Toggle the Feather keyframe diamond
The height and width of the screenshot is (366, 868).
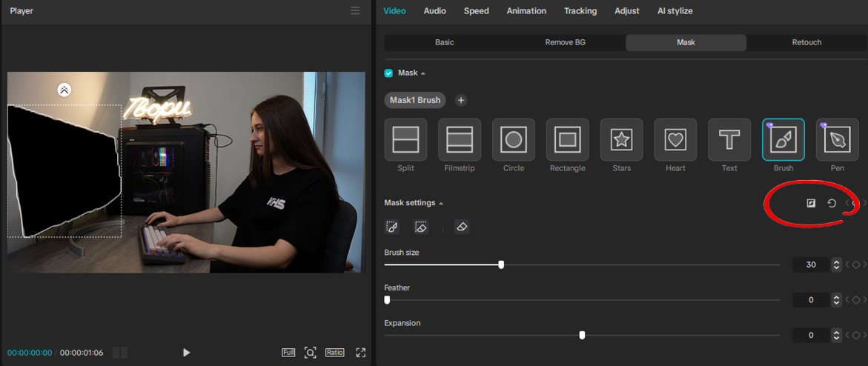[x=856, y=300]
